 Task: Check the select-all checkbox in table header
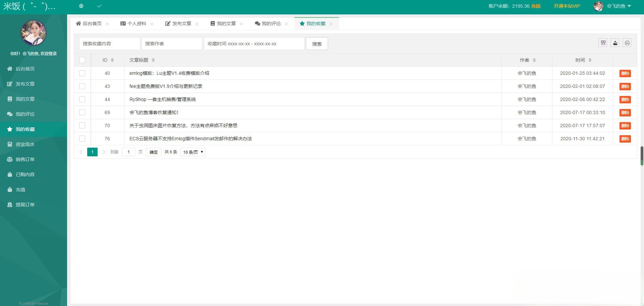coord(82,60)
